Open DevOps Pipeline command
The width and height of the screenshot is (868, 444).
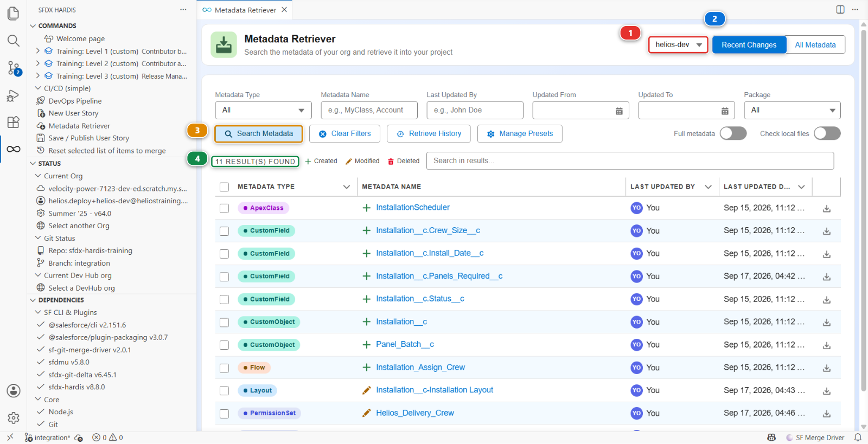click(x=75, y=101)
